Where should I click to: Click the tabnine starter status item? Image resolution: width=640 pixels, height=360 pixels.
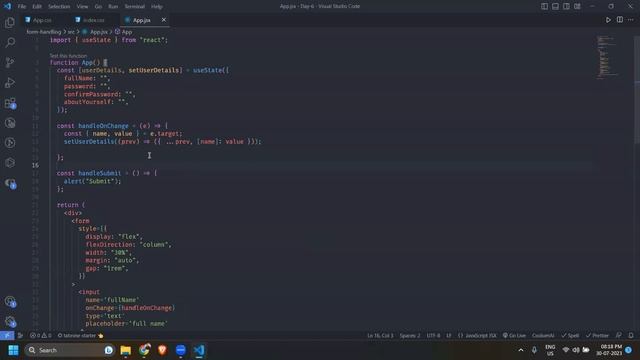(80, 336)
